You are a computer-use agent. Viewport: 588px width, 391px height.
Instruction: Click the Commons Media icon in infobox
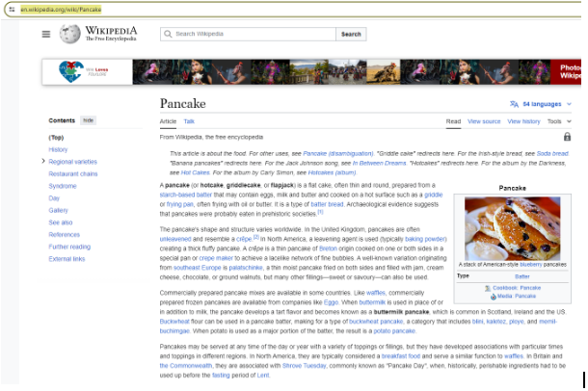click(495, 296)
